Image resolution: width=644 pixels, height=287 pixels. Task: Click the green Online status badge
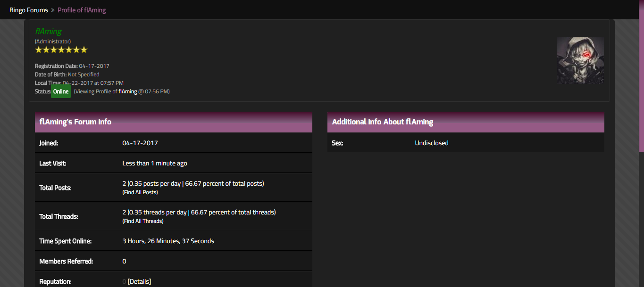coord(61,91)
